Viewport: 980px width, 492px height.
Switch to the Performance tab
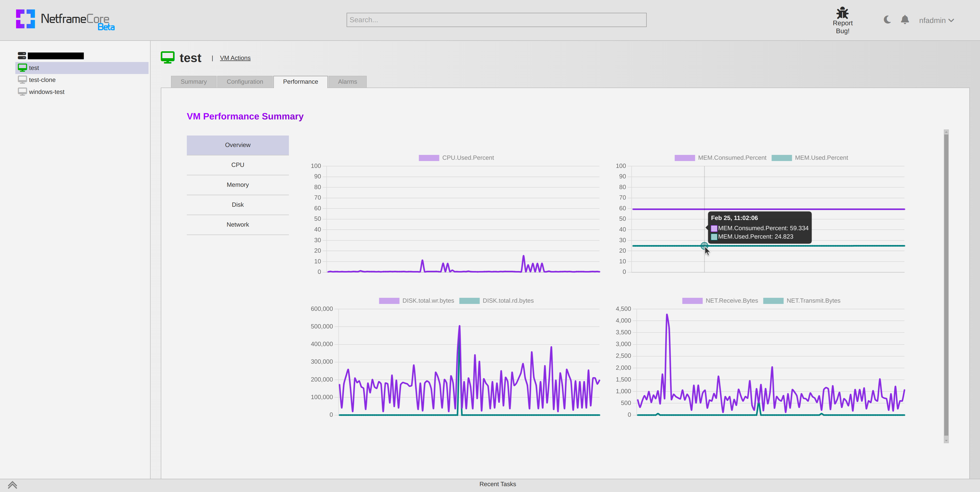pos(301,82)
